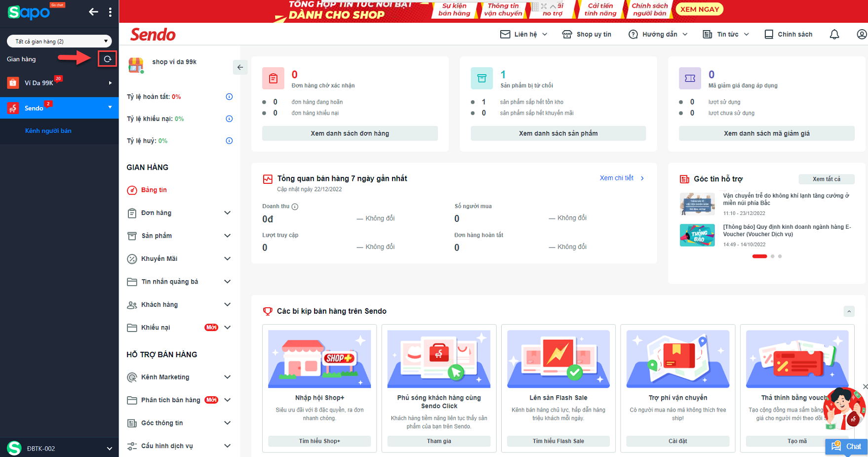Viewport: 868px width, 457px height.
Task: Open the notification bell
Action: pyautogui.click(x=834, y=34)
